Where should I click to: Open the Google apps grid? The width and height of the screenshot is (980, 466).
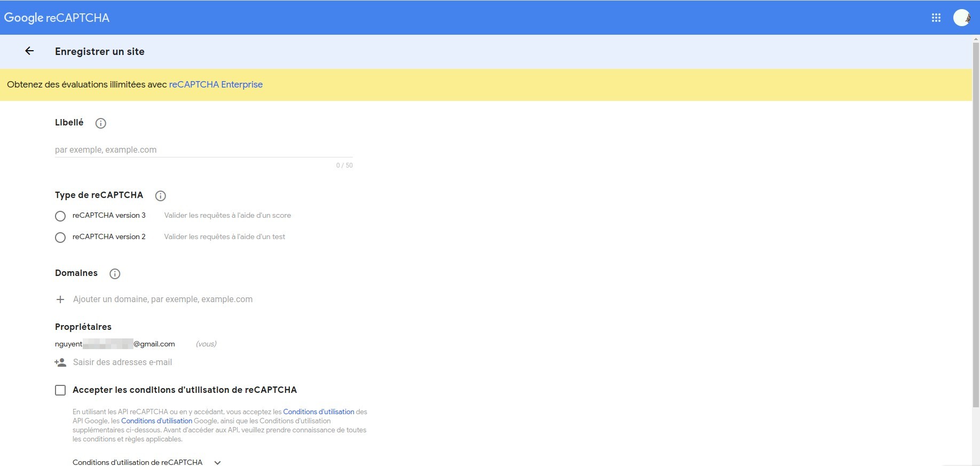pyautogui.click(x=936, y=18)
